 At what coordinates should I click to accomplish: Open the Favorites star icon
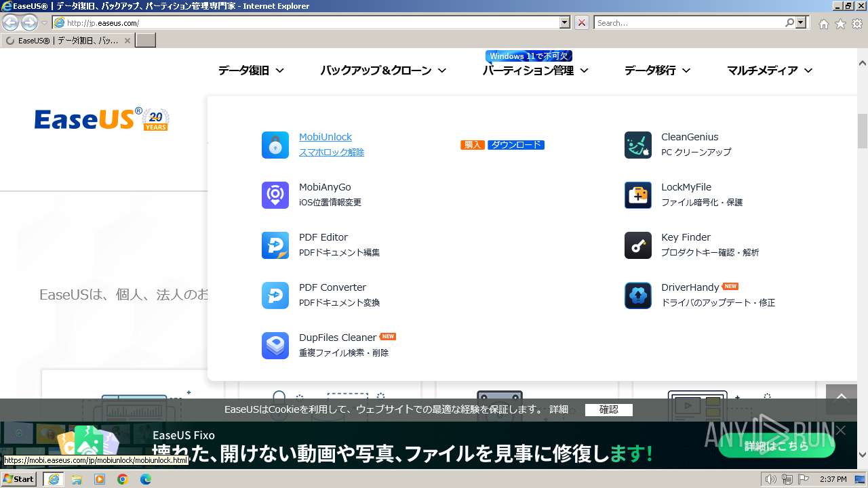coord(840,24)
